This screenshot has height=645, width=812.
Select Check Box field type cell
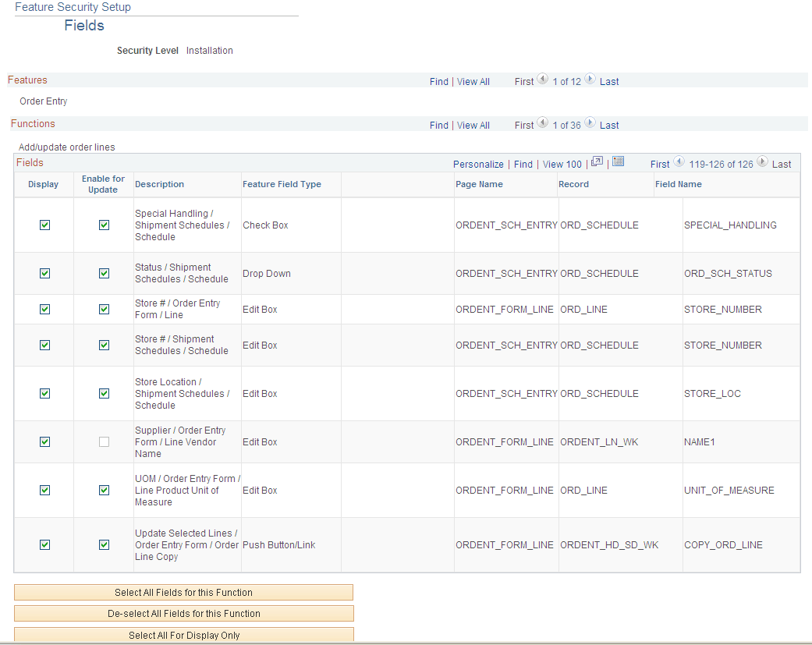[265, 225]
